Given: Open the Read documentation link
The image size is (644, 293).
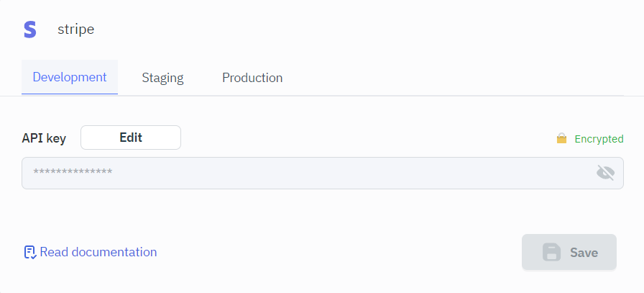Looking at the screenshot, I should click(91, 252).
